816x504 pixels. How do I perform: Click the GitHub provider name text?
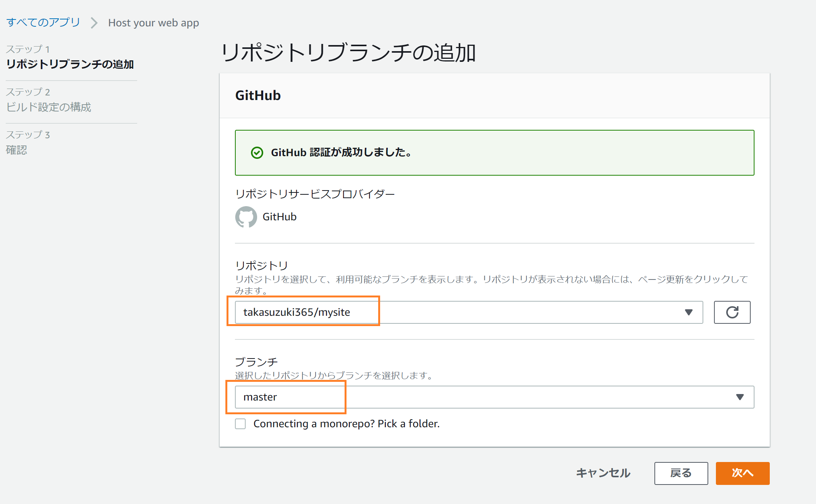pyautogui.click(x=280, y=217)
